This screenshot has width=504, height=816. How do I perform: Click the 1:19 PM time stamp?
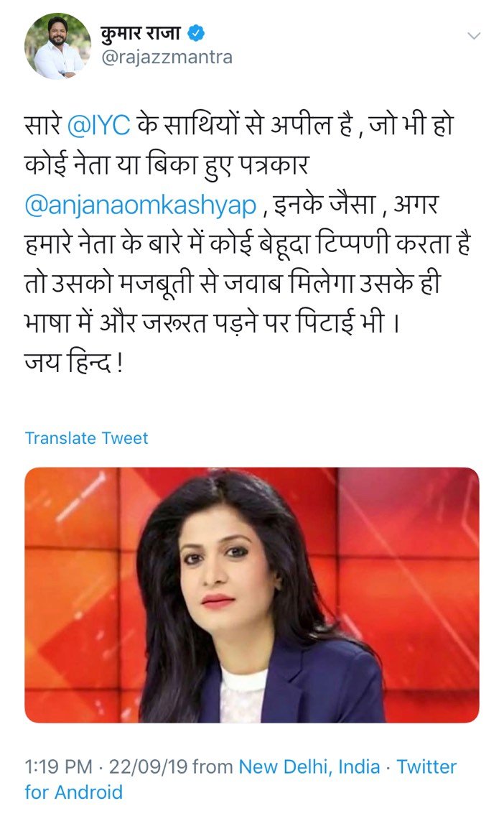(x=58, y=766)
